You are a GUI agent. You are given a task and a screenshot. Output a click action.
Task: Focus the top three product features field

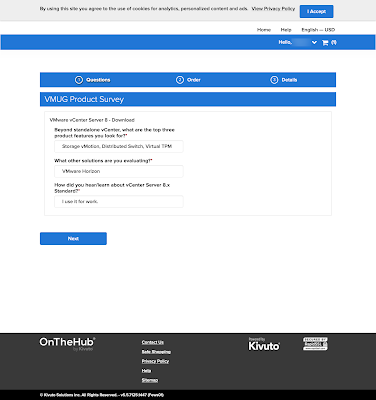(x=119, y=146)
